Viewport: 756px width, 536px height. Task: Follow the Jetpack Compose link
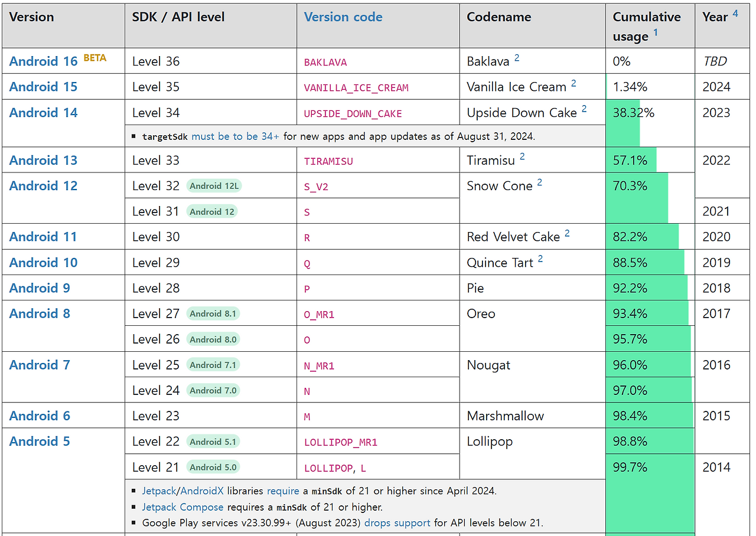[x=183, y=507]
